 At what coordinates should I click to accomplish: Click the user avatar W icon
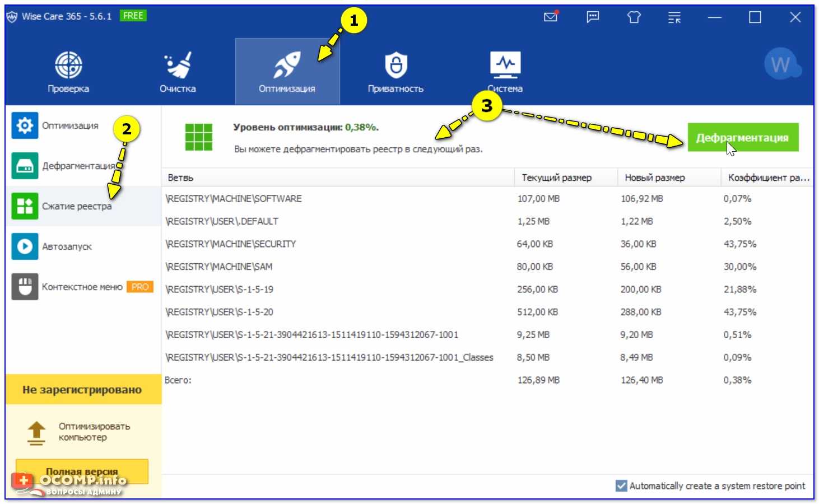(x=781, y=65)
